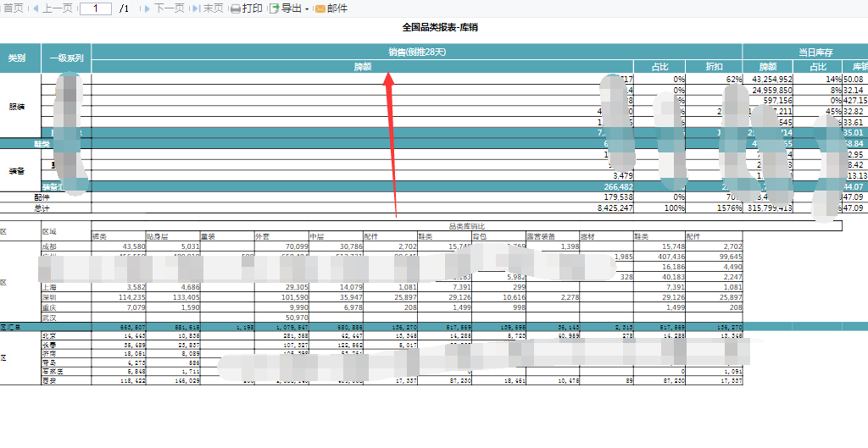Select the 类别 column header

(17, 58)
